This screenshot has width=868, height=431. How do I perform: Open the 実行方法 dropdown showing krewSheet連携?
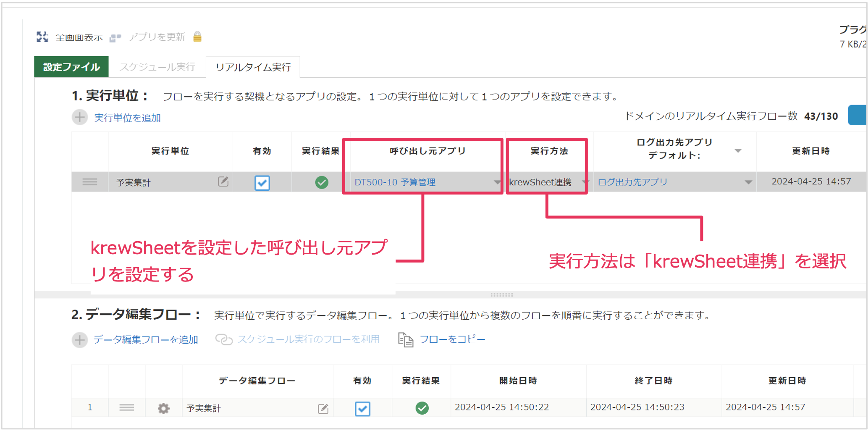click(x=584, y=182)
